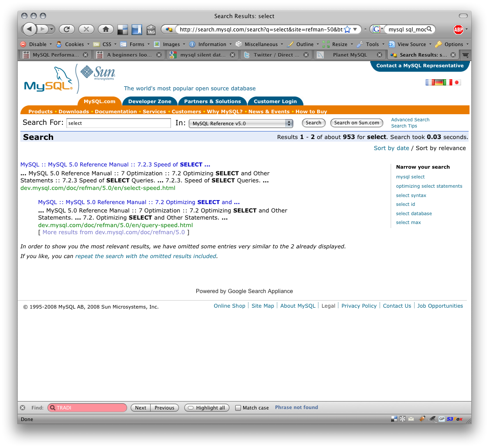Screen dimensions: 489x448
Task: Open the Images developer toolbar menu
Action: (x=170, y=44)
